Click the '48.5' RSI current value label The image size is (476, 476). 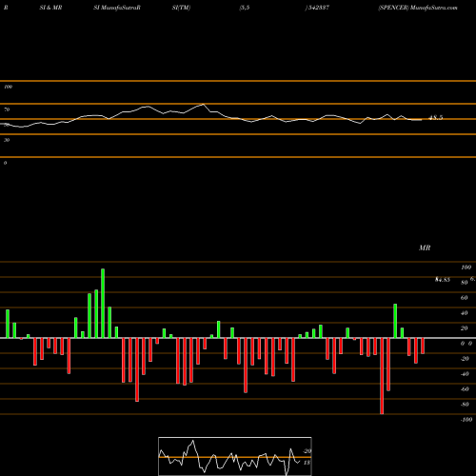coord(435,118)
